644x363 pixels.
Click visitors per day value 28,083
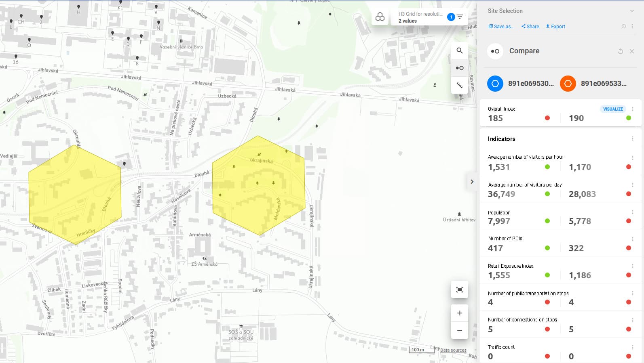coord(582,194)
